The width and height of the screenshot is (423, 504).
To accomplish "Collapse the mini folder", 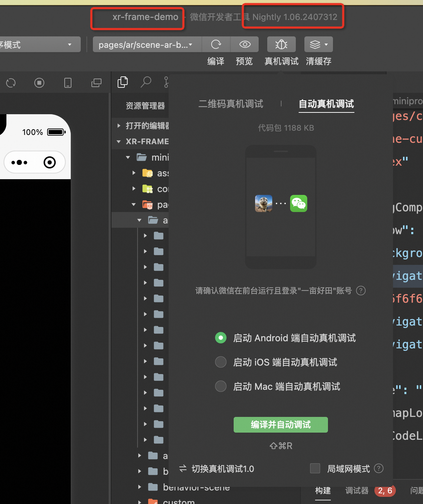I will pos(128,157).
